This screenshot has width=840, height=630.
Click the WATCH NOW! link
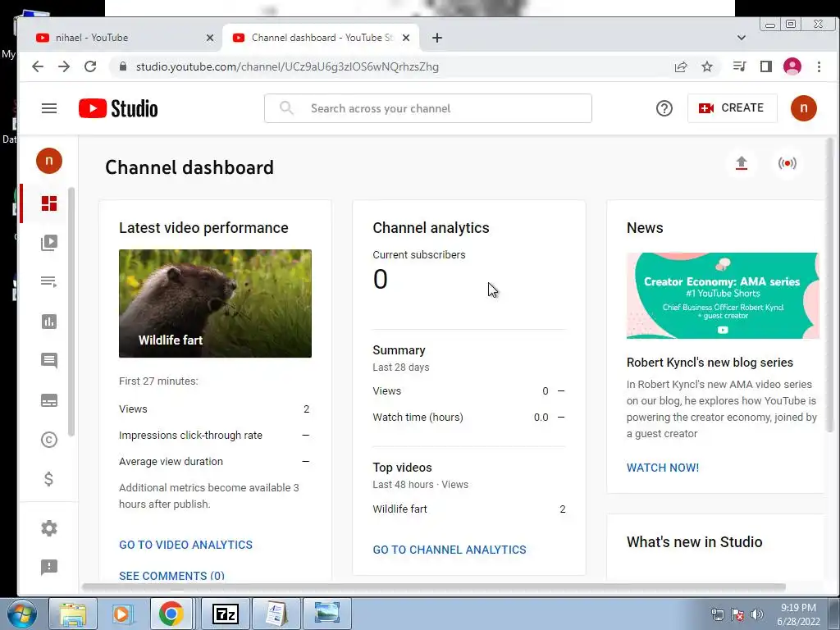tap(663, 468)
